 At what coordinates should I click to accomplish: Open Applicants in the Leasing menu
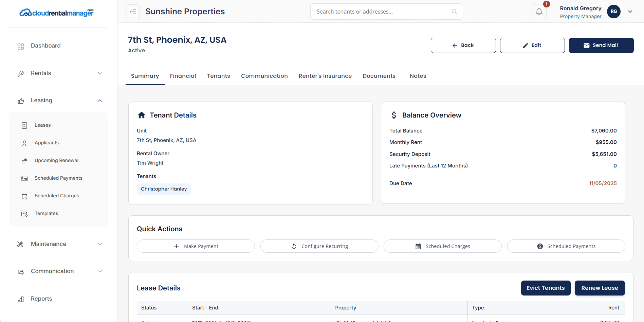[47, 143]
